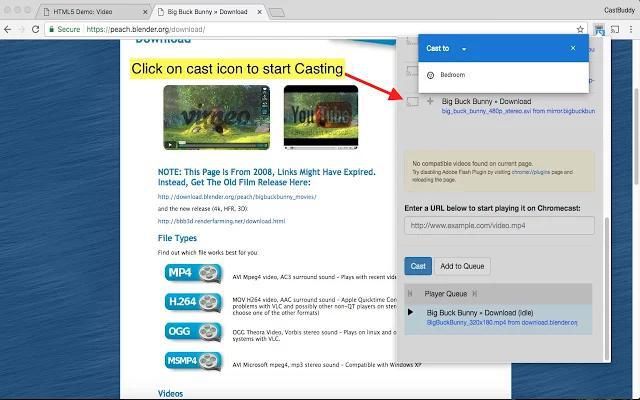Click the CastBuddy extension icon in toolbar
The height and width of the screenshot is (400, 640).
[x=599, y=29]
